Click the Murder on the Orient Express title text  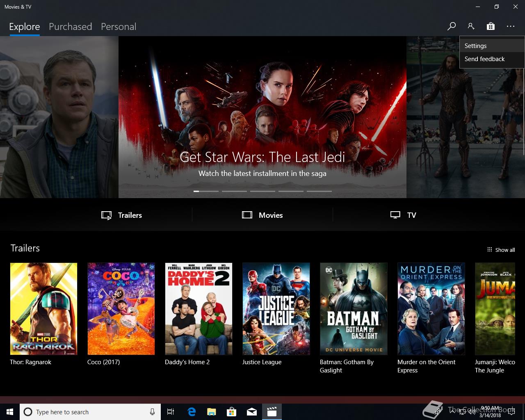pos(426,366)
